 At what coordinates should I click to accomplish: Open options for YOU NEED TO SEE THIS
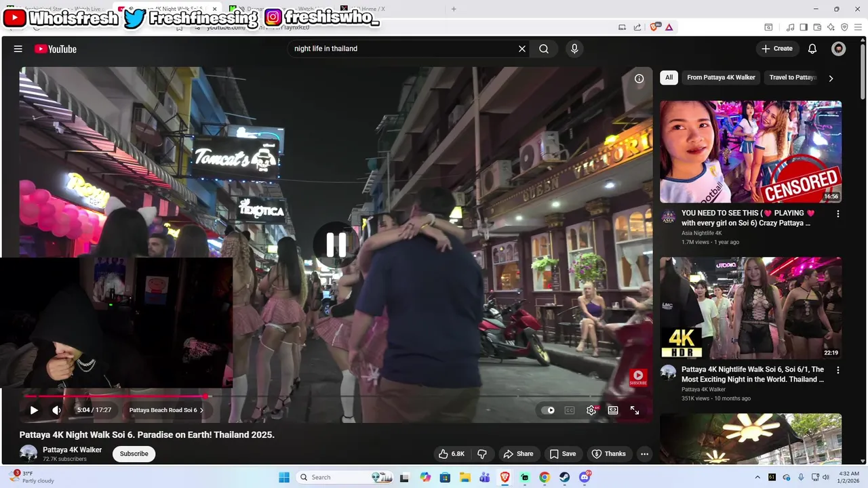tap(837, 213)
